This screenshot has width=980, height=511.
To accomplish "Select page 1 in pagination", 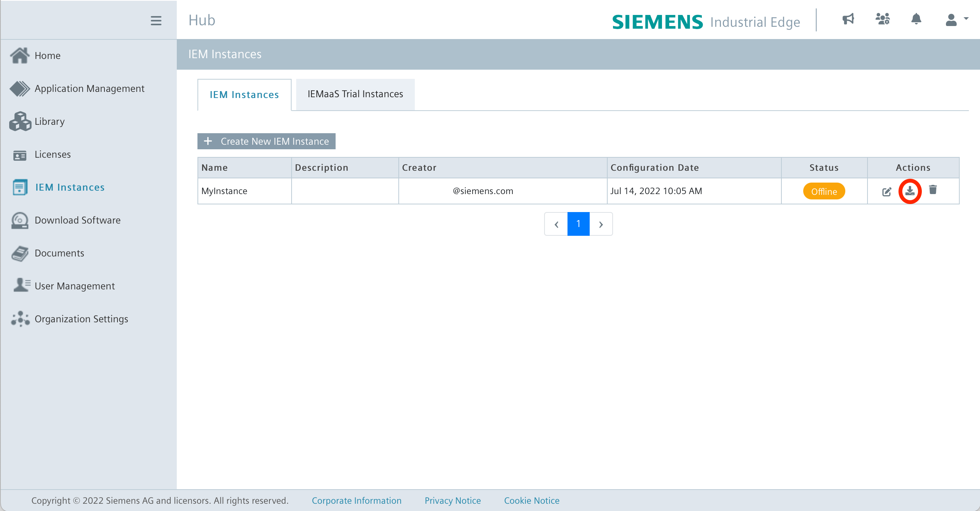I will (578, 224).
